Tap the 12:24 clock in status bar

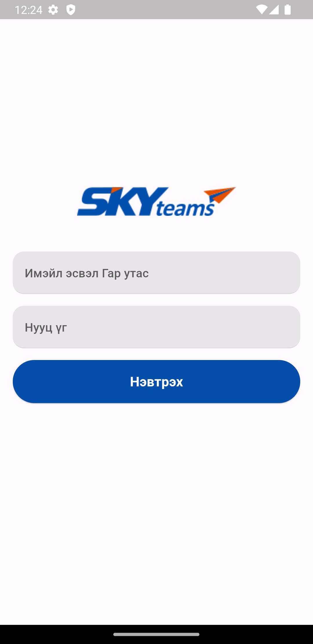coord(29,10)
